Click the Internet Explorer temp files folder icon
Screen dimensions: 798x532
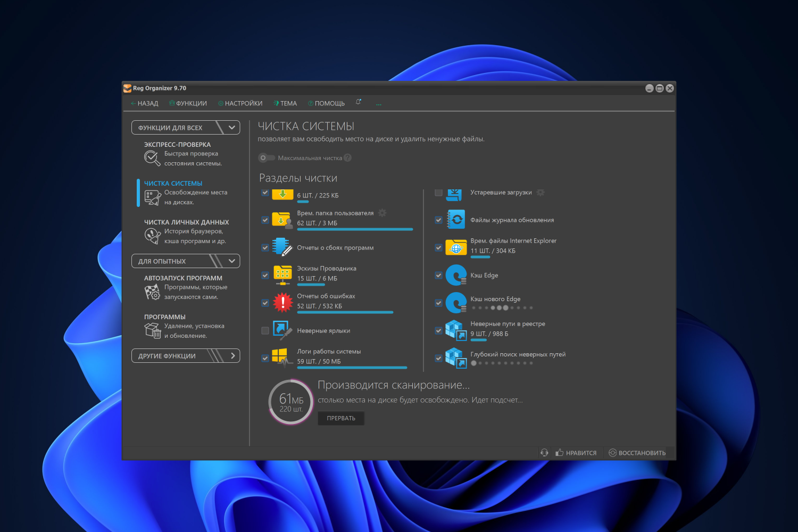coord(456,247)
